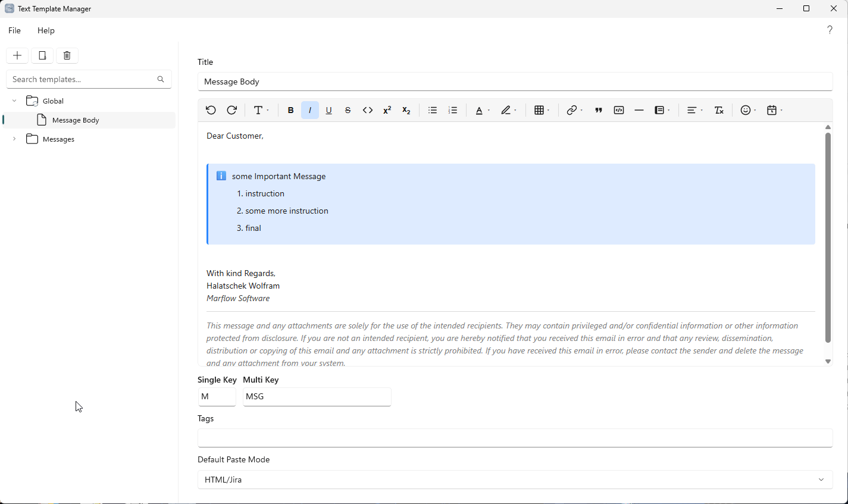Screen dimensions: 848x504
Task: Click the Undo icon in editor toolbar
Action: pos(211,110)
